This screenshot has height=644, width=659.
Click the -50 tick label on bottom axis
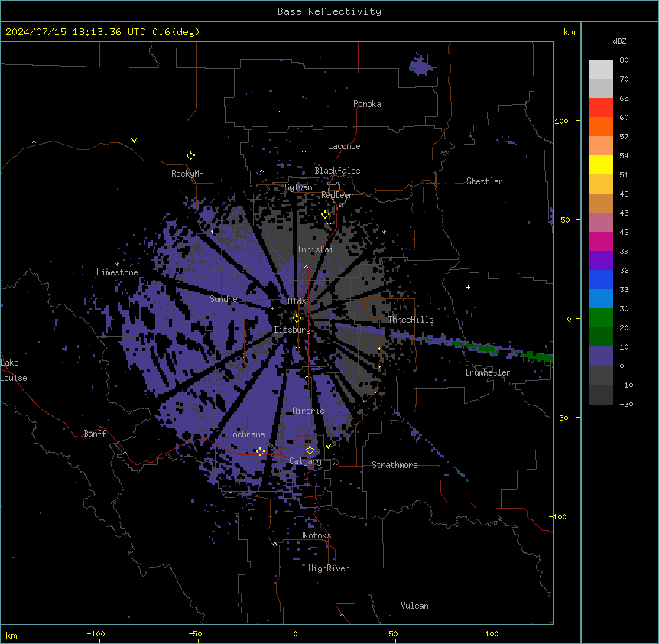point(195,634)
